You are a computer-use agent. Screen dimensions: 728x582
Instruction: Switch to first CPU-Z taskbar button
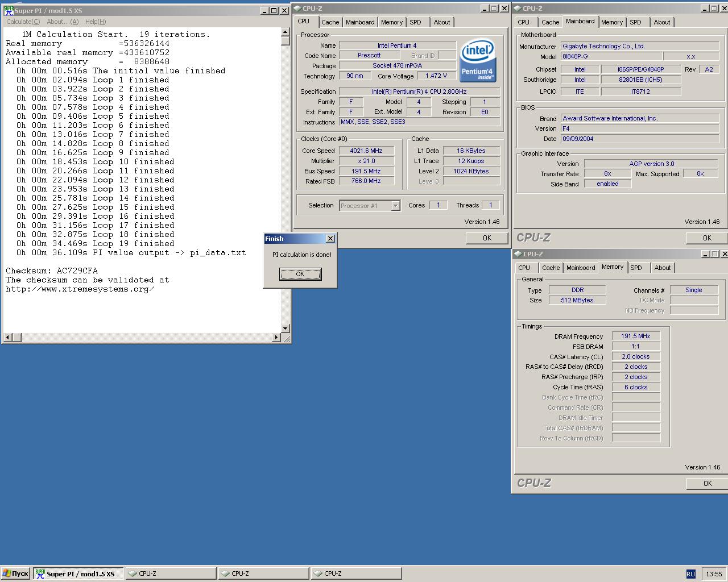point(171,574)
